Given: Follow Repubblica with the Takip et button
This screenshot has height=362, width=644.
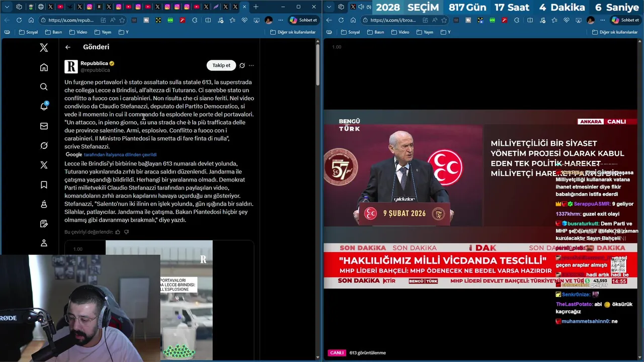Looking at the screenshot, I should point(221,65).
